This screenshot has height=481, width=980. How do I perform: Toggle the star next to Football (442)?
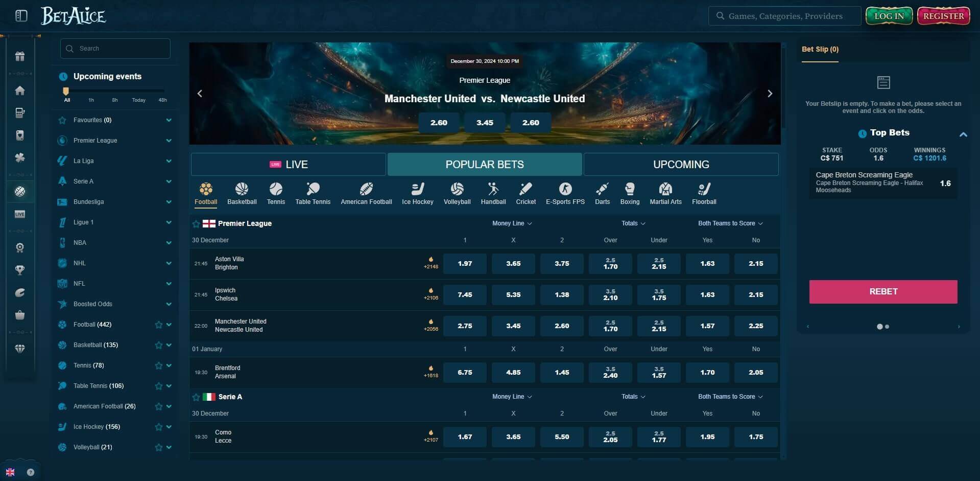(x=158, y=325)
